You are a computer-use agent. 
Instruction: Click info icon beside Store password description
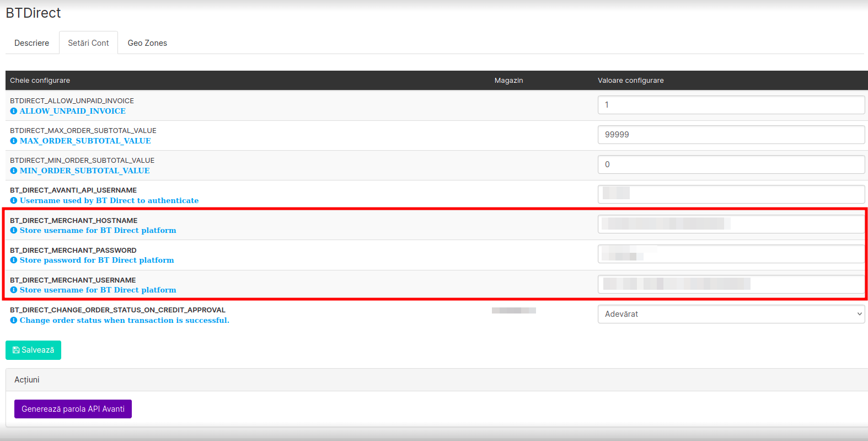14,260
